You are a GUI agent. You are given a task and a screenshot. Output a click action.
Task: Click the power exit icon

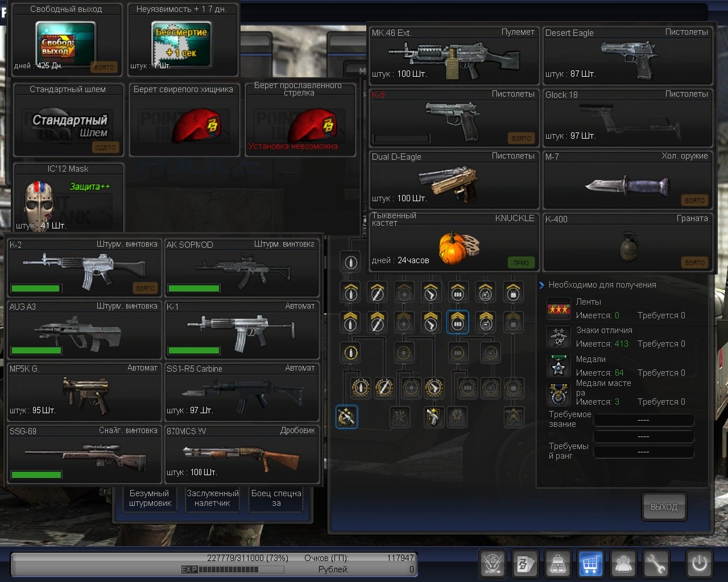(x=699, y=564)
